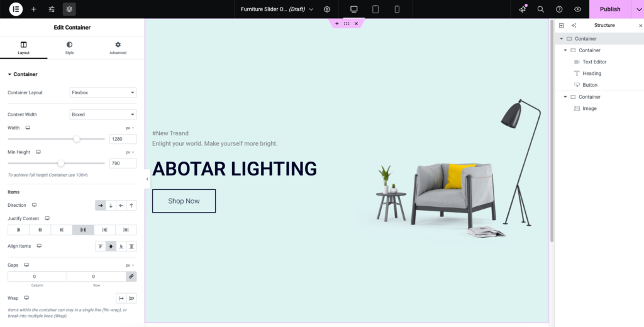Switch to tablet device view

[375, 9]
